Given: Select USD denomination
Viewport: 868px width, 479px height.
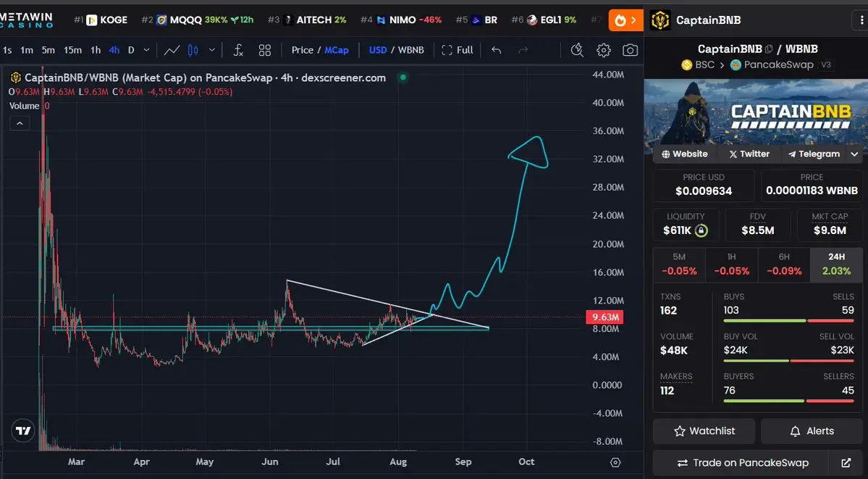Looking at the screenshot, I should [x=378, y=50].
